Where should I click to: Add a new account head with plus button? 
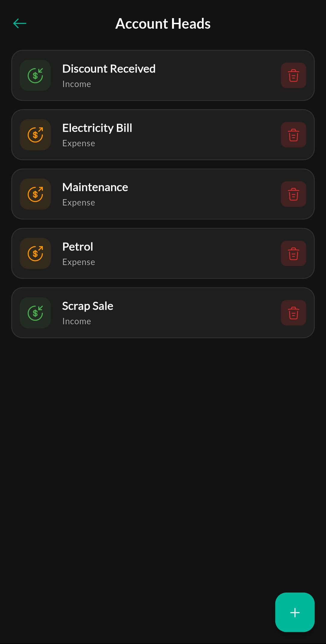click(295, 612)
